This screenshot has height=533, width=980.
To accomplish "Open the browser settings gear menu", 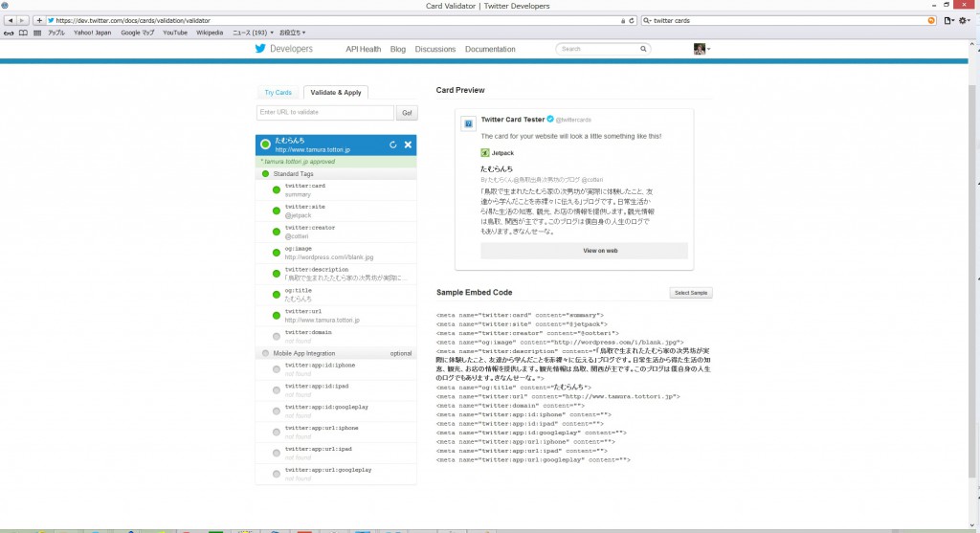I will click(965, 20).
